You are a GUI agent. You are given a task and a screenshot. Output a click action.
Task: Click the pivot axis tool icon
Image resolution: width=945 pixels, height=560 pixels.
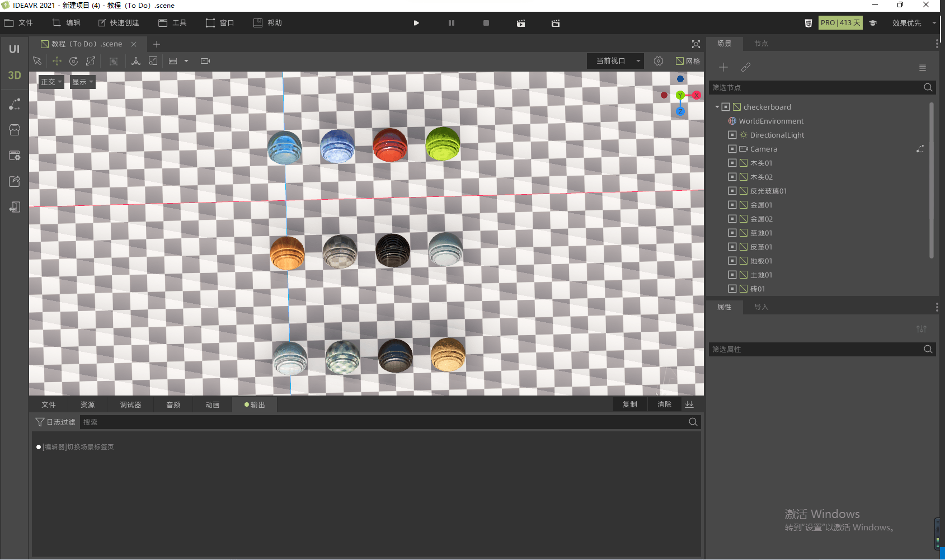click(x=135, y=61)
